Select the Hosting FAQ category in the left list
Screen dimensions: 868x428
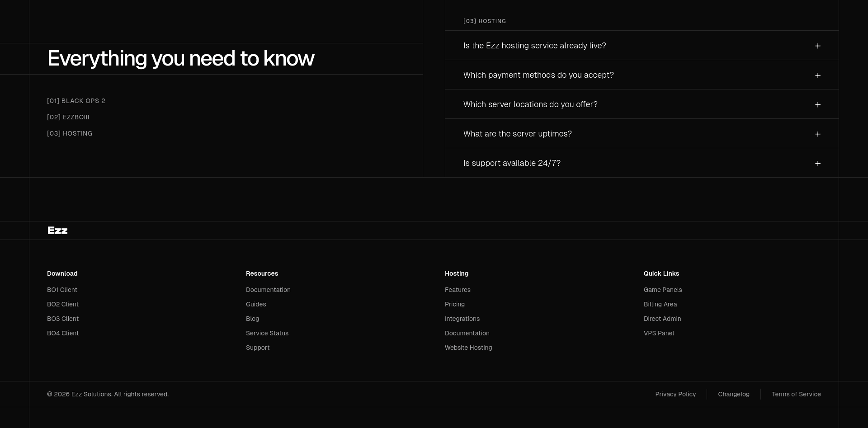coord(70,133)
